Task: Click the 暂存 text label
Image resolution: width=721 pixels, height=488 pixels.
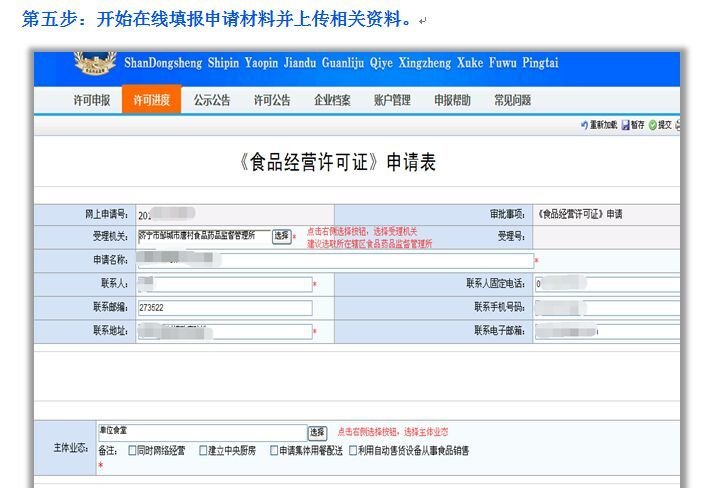Action: point(638,125)
